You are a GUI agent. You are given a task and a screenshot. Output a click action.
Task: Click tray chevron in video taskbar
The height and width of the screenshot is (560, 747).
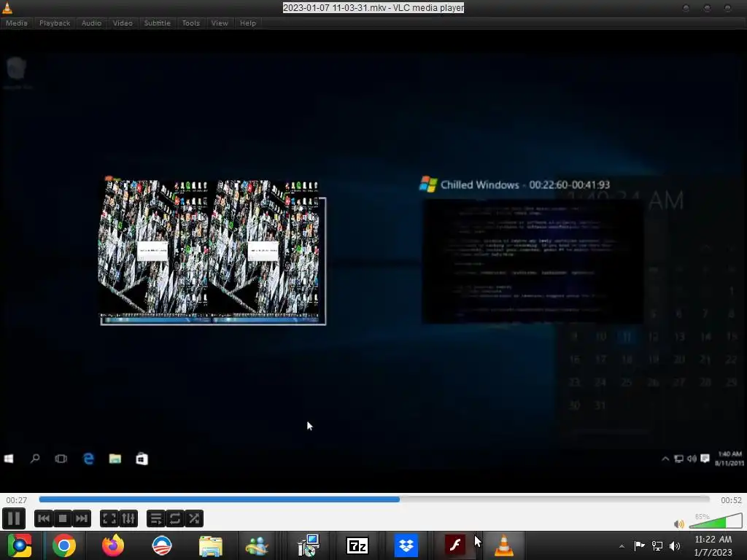click(665, 459)
